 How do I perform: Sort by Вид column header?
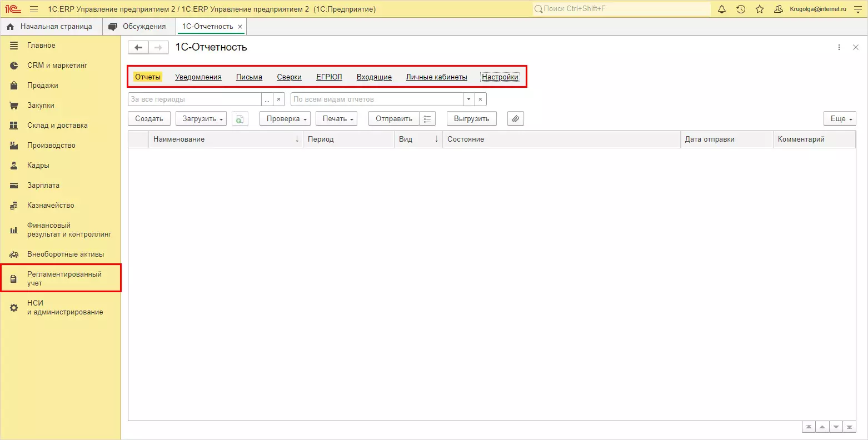coord(418,139)
